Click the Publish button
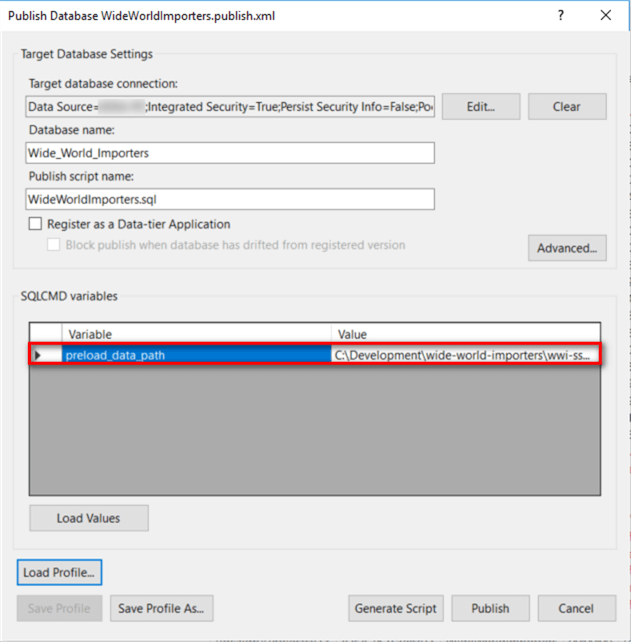 (490, 608)
